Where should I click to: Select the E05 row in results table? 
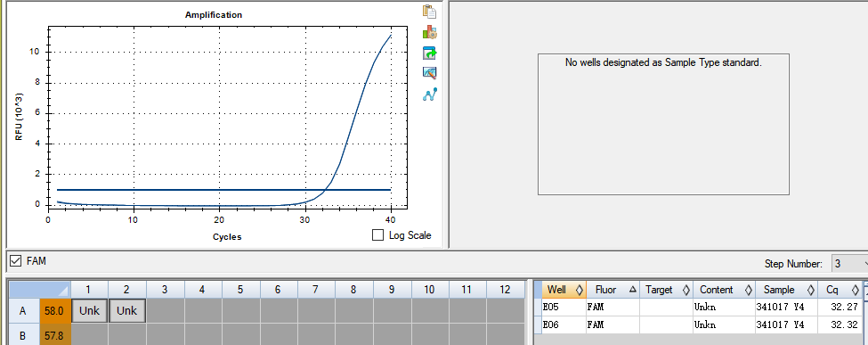pyautogui.click(x=699, y=307)
